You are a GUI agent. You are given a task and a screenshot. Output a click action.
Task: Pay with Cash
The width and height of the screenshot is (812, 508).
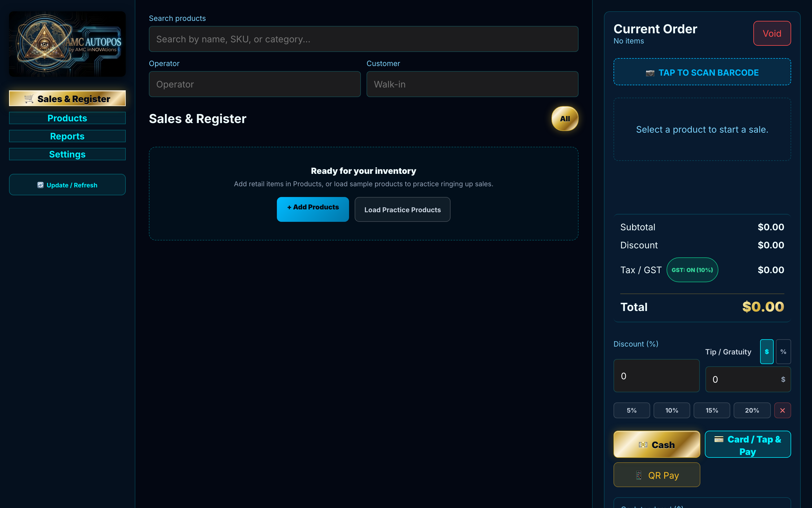pos(657,444)
